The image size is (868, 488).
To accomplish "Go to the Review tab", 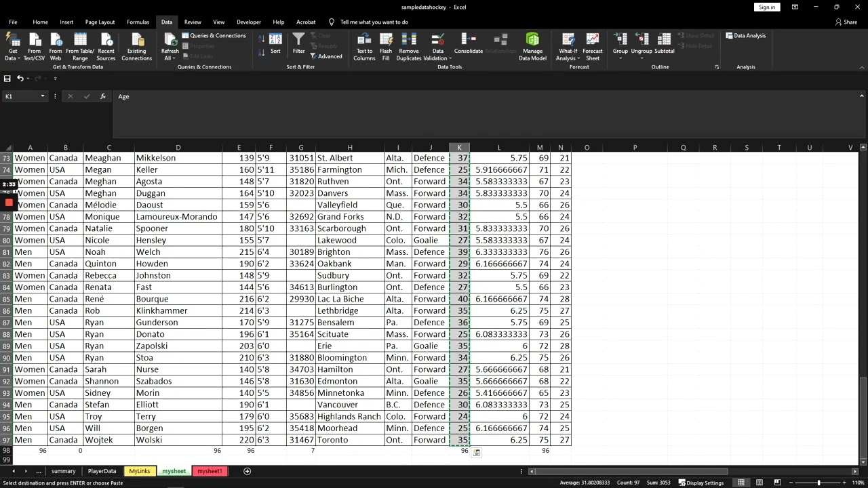I will pos(193,22).
